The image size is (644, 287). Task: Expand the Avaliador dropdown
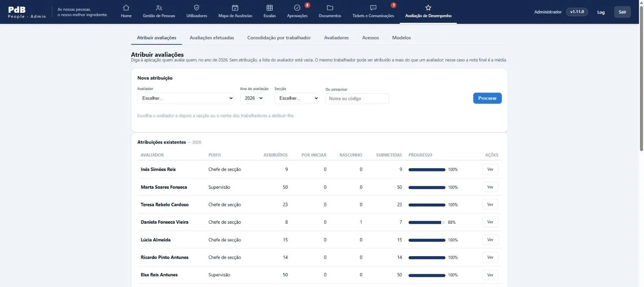click(x=186, y=98)
